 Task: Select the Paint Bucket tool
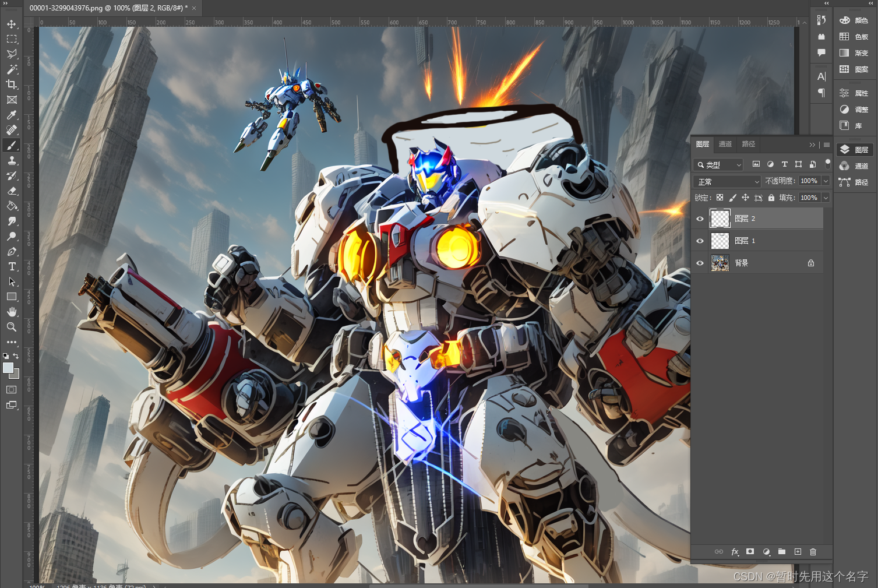12,206
